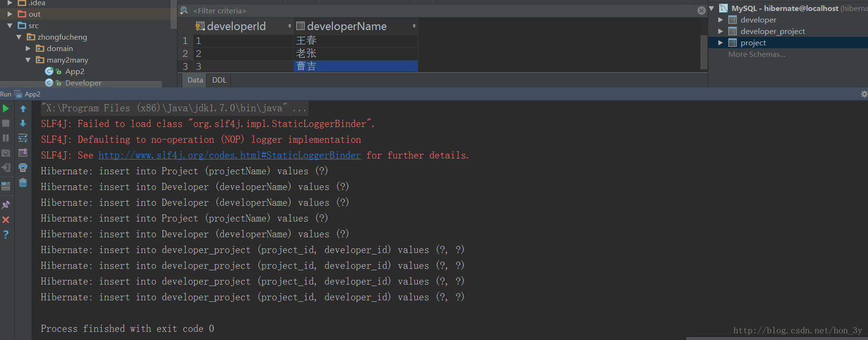This screenshot has width=868, height=340.
Task: Open Help with the question mark icon
Action: point(6,234)
